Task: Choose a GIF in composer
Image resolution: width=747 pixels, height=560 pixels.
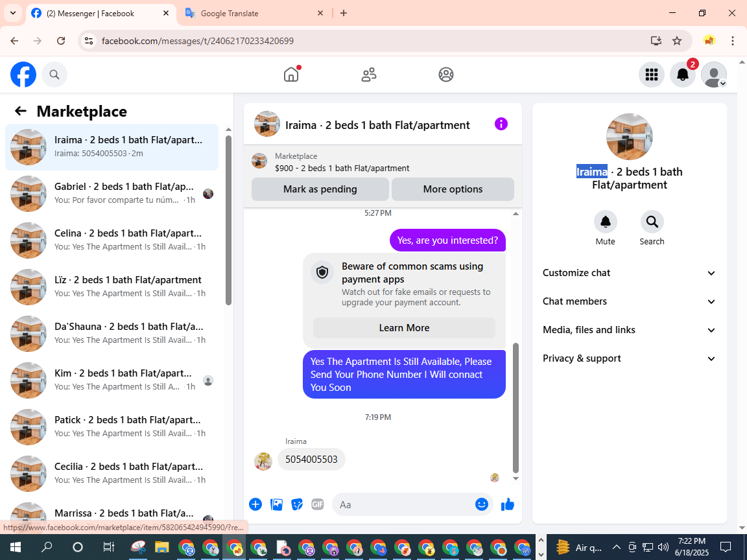Action: (317, 504)
